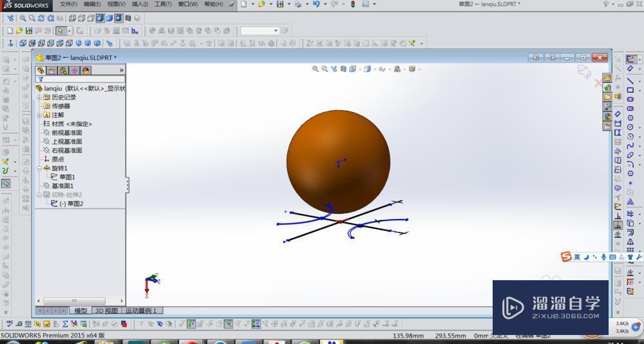The width and height of the screenshot is (644, 344).
Task: Toggle Shaded display mode icon
Action: pos(109,18)
